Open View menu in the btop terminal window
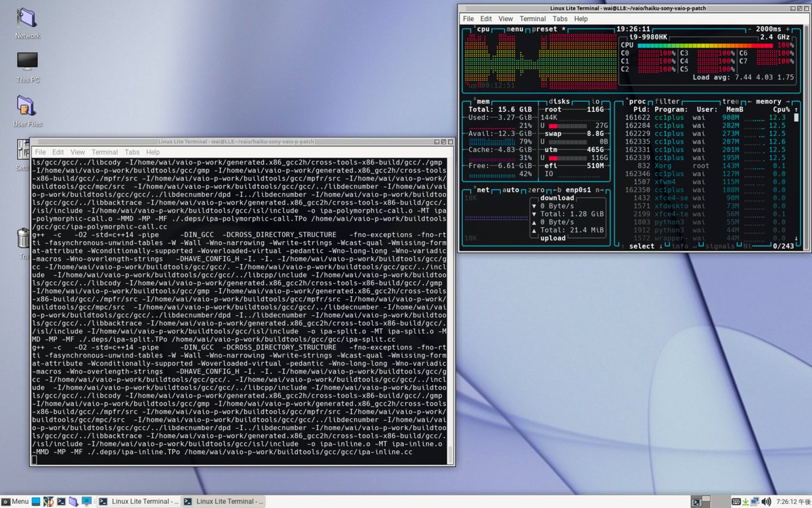812x508 pixels. point(505,19)
